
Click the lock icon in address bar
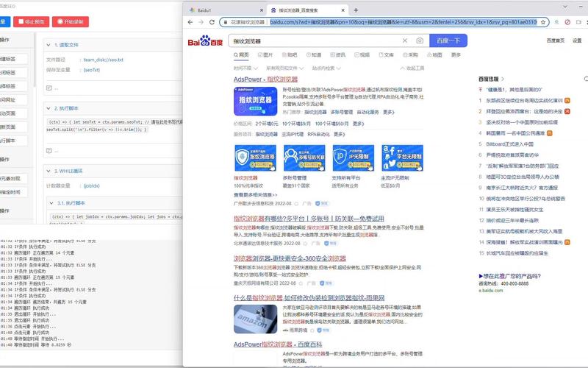click(x=226, y=22)
